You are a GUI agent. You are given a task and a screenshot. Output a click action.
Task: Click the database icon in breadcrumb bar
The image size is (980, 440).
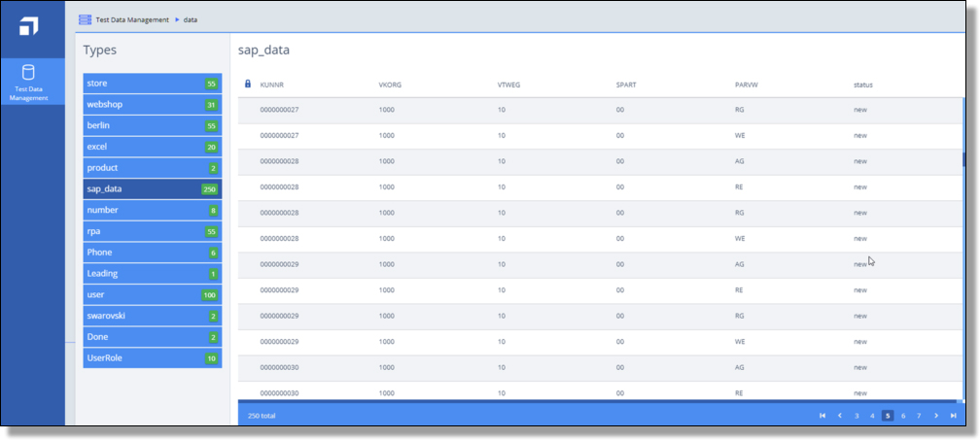86,19
